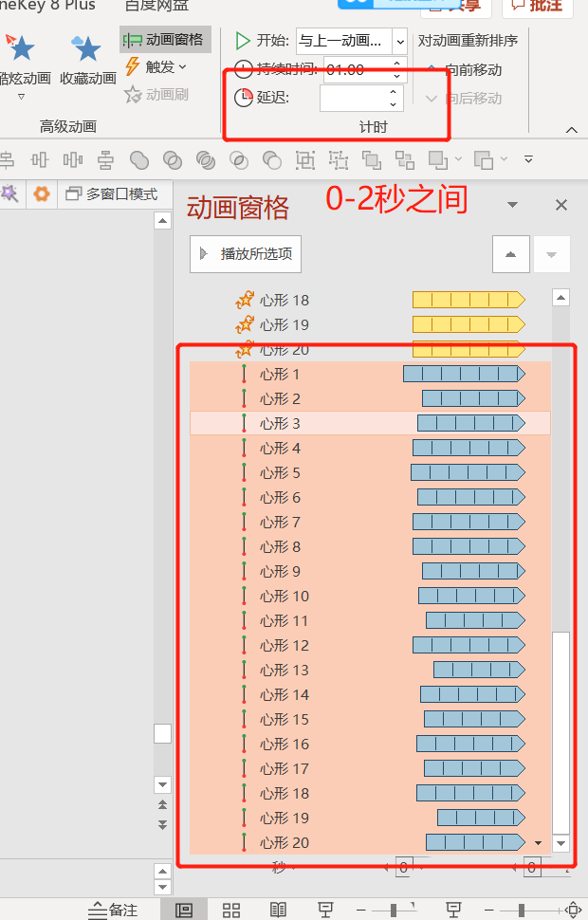Open the 心形 20 effect options arrow
Image resolution: width=588 pixels, height=920 pixels.
538,842
